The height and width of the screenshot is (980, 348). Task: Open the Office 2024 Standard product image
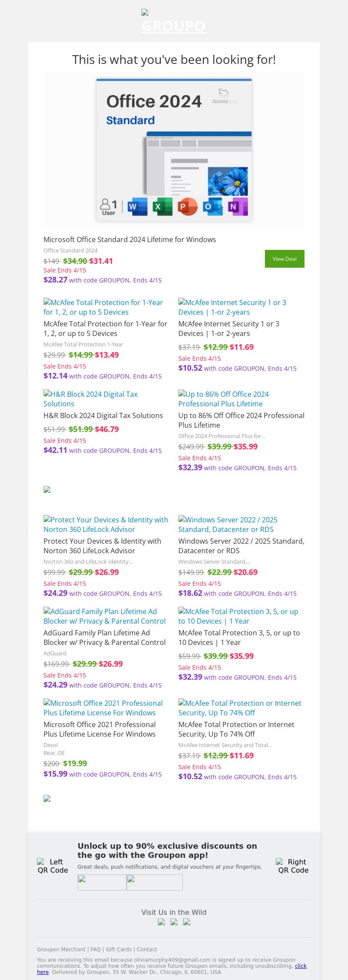pos(174,150)
